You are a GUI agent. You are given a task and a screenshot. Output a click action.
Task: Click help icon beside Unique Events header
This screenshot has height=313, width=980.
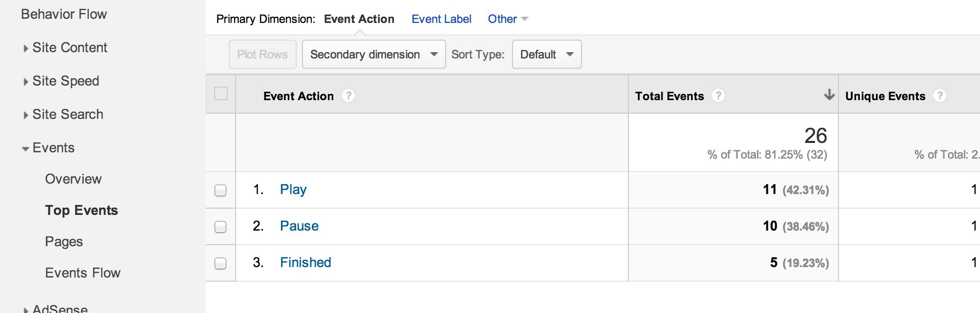click(940, 96)
